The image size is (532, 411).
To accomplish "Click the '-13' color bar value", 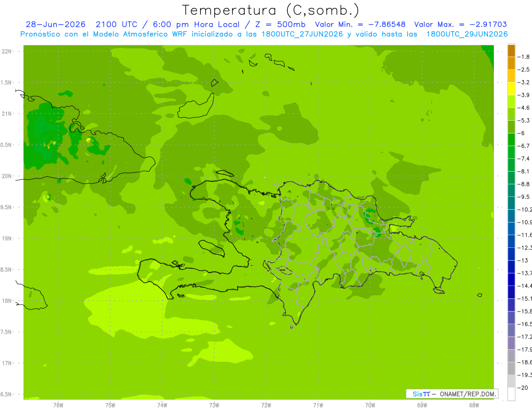I will click(x=522, y=261).
